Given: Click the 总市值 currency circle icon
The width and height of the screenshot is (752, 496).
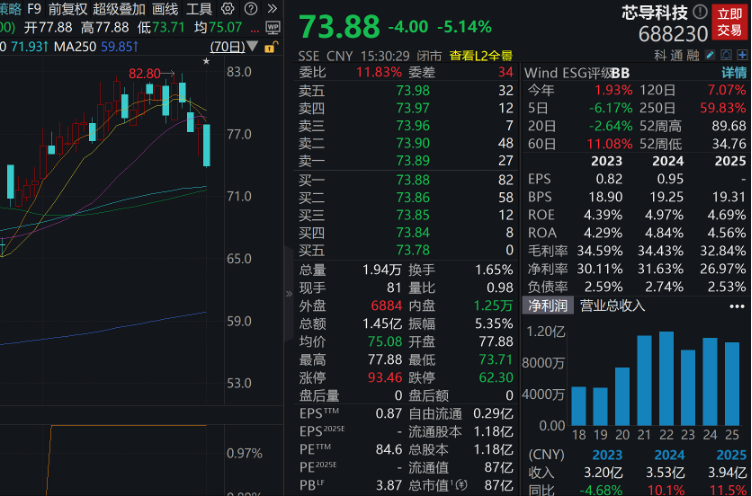Looking at the screenshot, I should [x=461, y=485].
